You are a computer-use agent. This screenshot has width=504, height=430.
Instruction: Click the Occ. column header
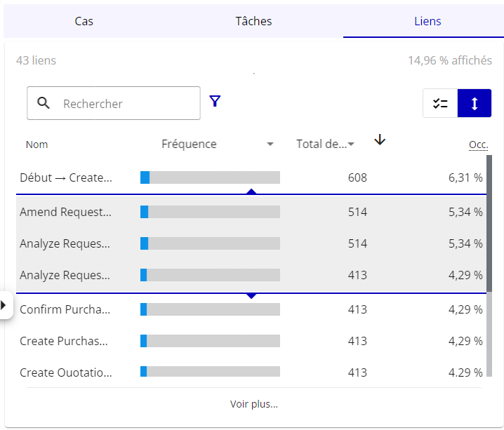478,145
